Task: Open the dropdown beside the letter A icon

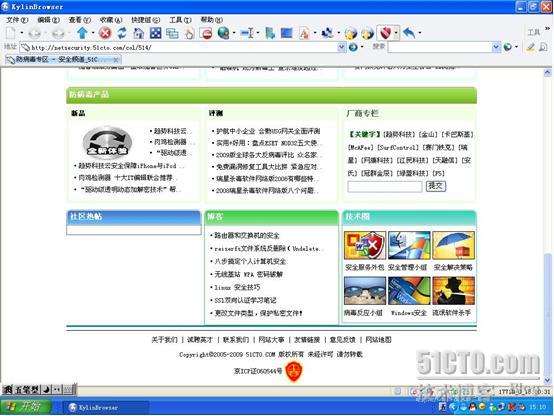Action: [315, 33]
